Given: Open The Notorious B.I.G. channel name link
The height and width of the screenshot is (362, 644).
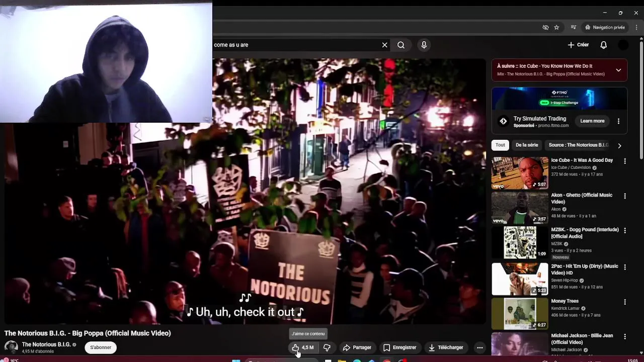Looking at the screenshot, I should (46, 344).
